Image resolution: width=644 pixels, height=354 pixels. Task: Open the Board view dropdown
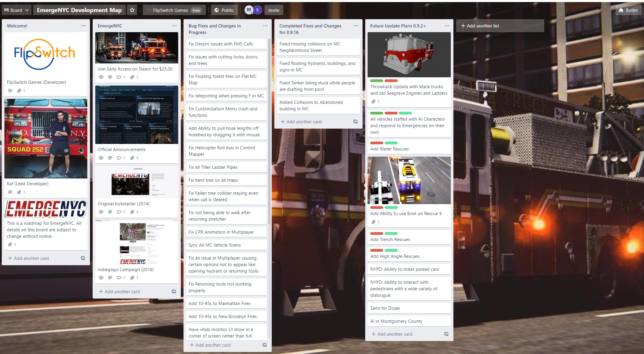[16, 10]
